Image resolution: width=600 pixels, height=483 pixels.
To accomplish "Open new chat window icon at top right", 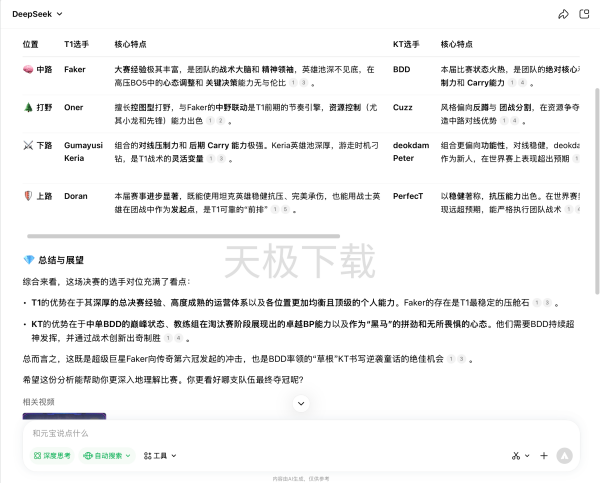I will 584,14.
